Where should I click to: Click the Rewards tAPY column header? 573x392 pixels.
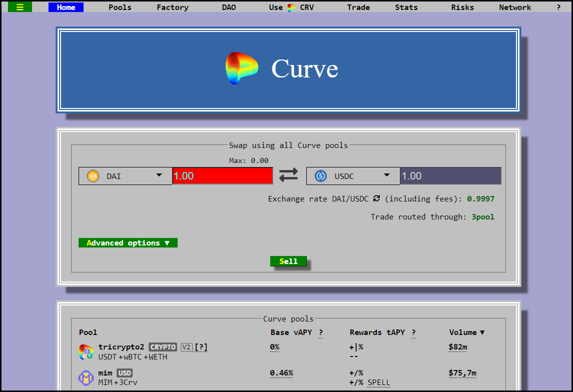pos(377,332)
